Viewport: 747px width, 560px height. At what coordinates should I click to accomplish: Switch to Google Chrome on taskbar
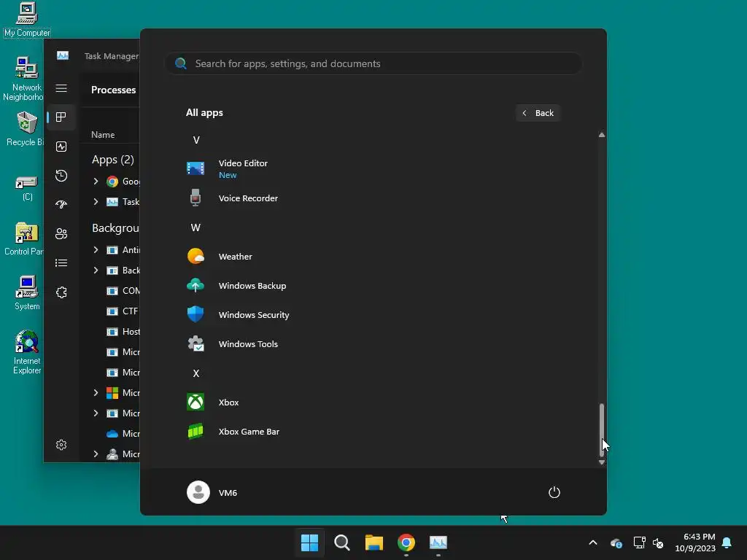(x=406, y=542)
